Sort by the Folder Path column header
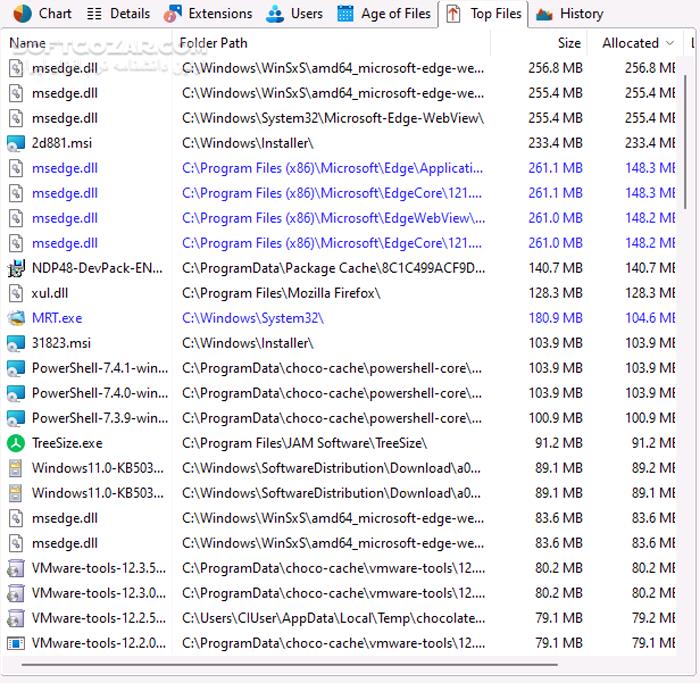The width and height of the screenshot is (700, 683). tap(213, 43)
